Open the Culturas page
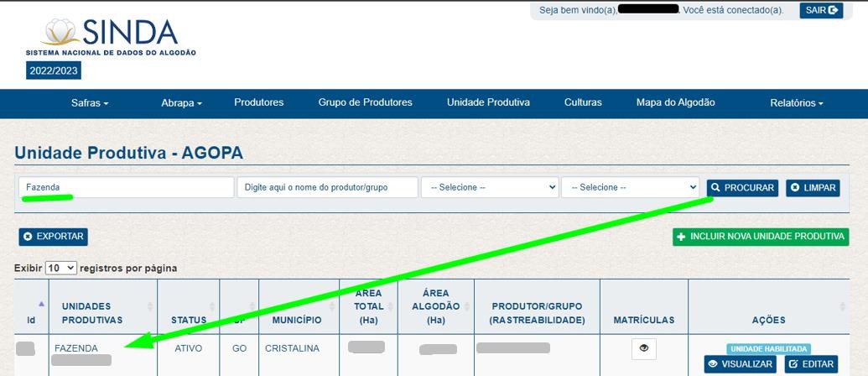868x376 pixels. click(x=583, y=102)
